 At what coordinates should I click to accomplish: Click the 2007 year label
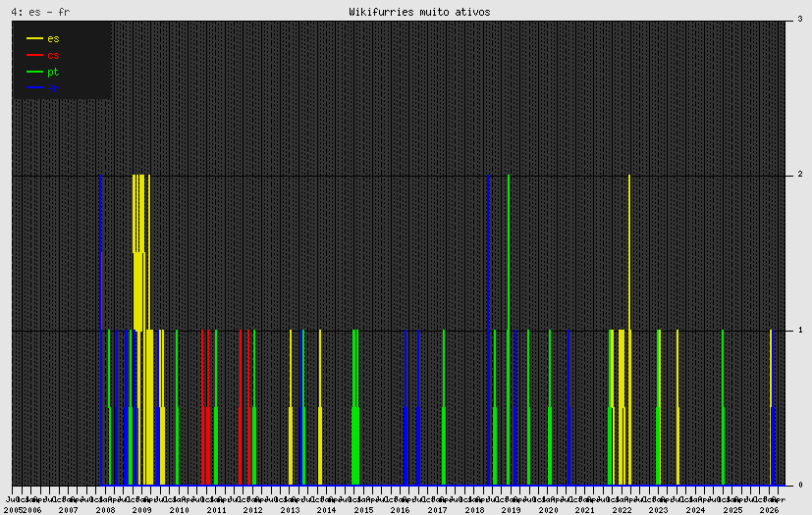68,510
